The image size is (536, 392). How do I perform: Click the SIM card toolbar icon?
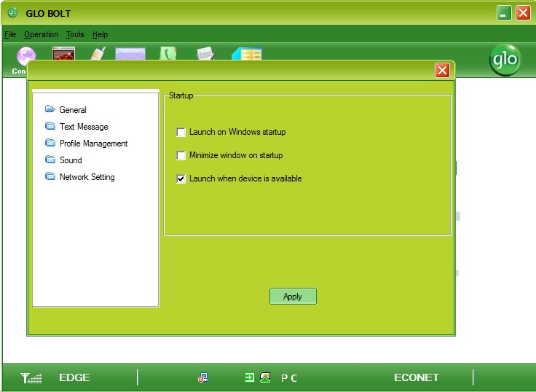[247, 54]
